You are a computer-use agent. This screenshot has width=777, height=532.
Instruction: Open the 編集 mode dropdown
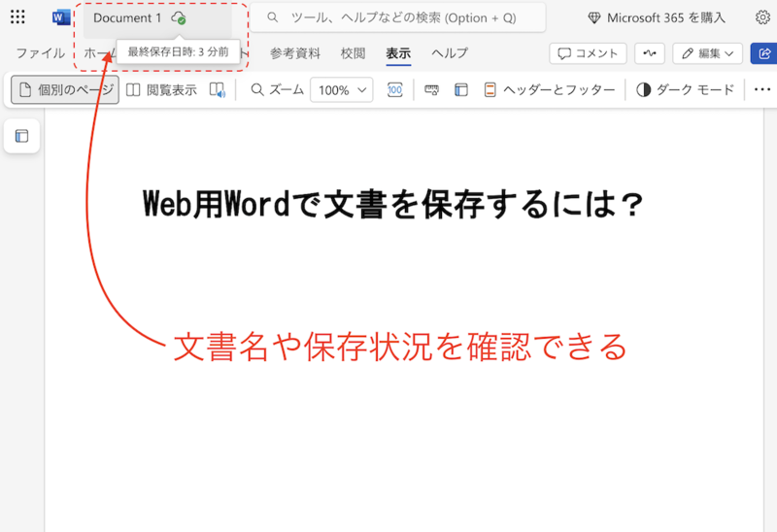pos(707,53)
